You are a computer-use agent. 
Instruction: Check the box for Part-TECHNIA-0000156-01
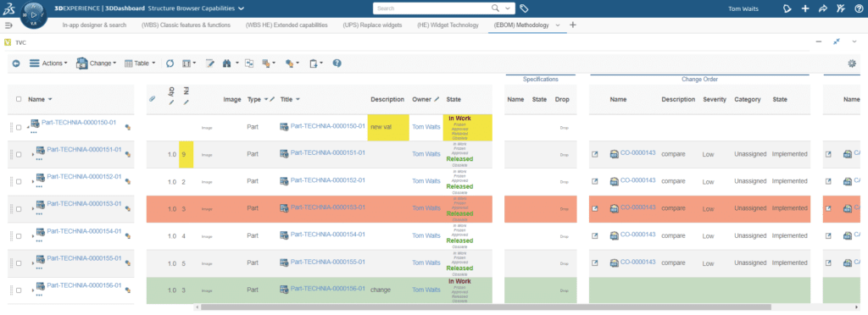pyautogui.click(x=19, y=290)
